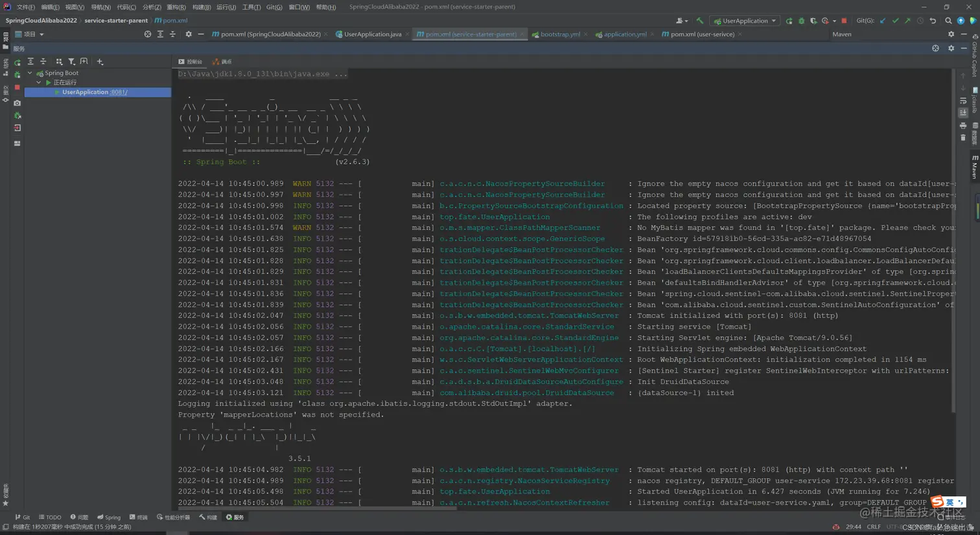Open the code-with-me user dropdown
The width and height of the screenshot is (980, 535).
click(682, 21)
